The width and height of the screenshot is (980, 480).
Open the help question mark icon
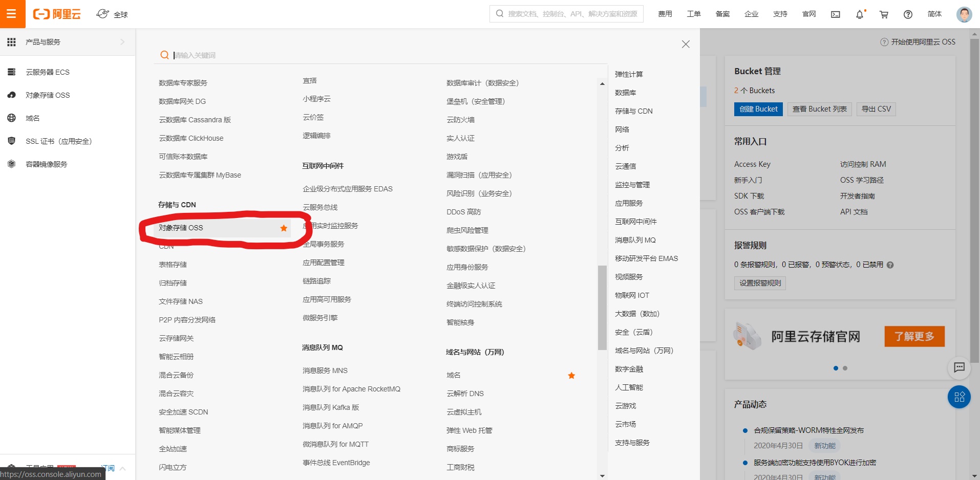point(908,14)
